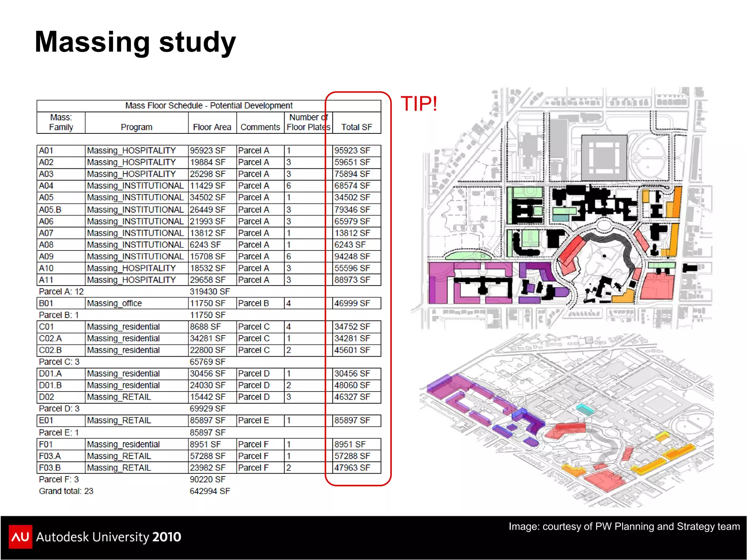Click the Massing study slide title
Viewport: 747px width, 560px height.
tap(135, 43)
